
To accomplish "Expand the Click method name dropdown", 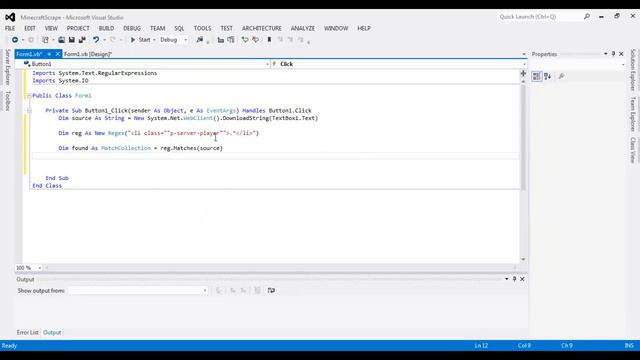I will (524, 64).
